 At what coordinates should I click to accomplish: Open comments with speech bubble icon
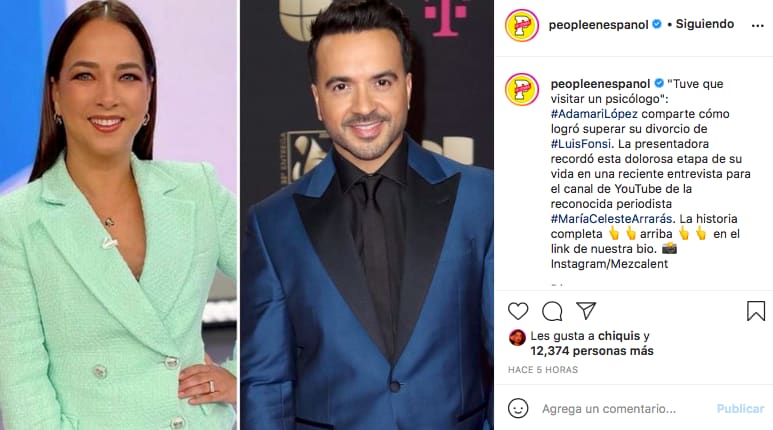552,311
